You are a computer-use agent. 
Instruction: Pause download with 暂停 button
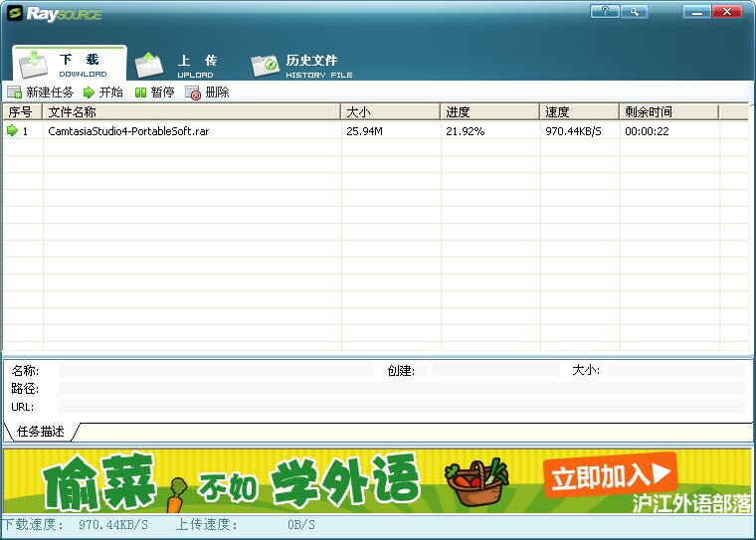(x=154, y=92)
